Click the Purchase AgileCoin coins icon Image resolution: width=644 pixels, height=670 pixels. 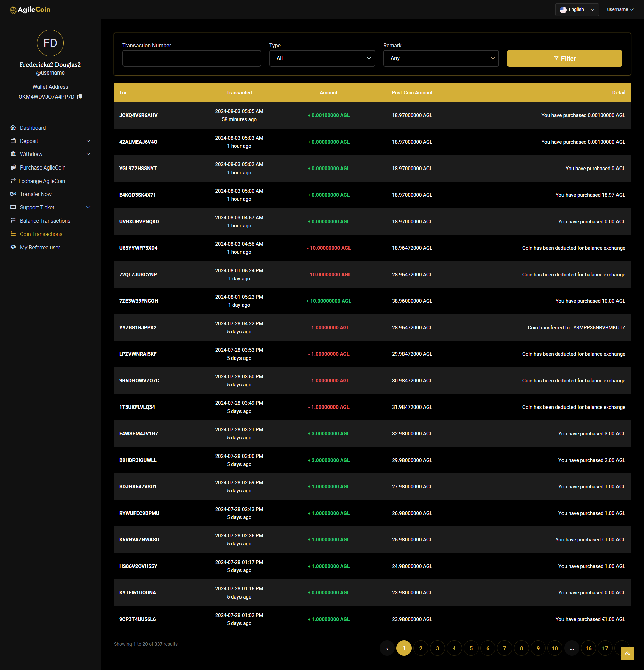click(13, 167)
